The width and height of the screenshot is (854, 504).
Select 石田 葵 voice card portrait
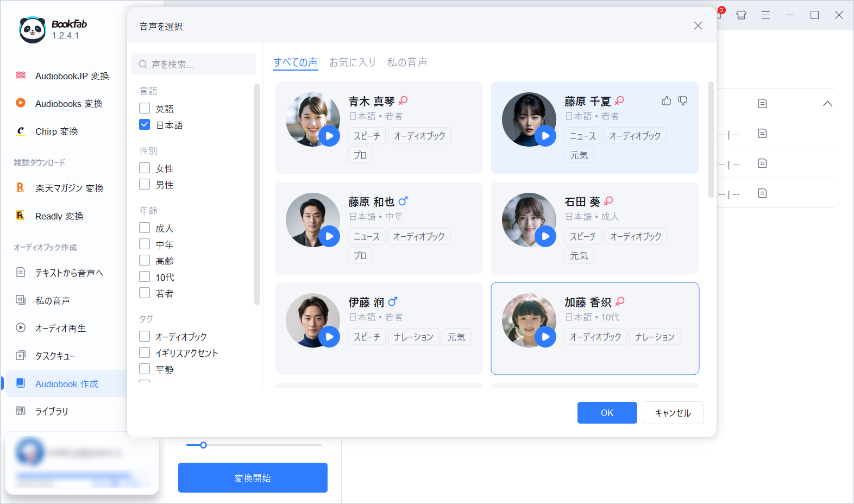(529, 220)
